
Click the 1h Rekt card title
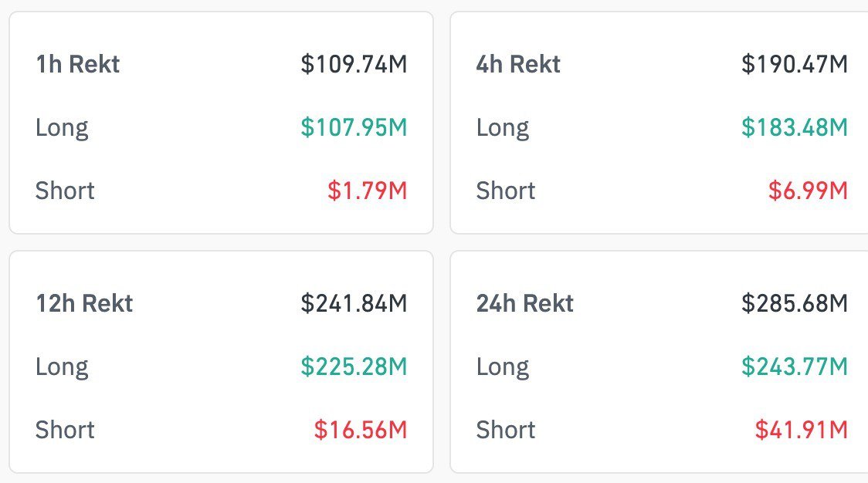click(x=78, y=64)
